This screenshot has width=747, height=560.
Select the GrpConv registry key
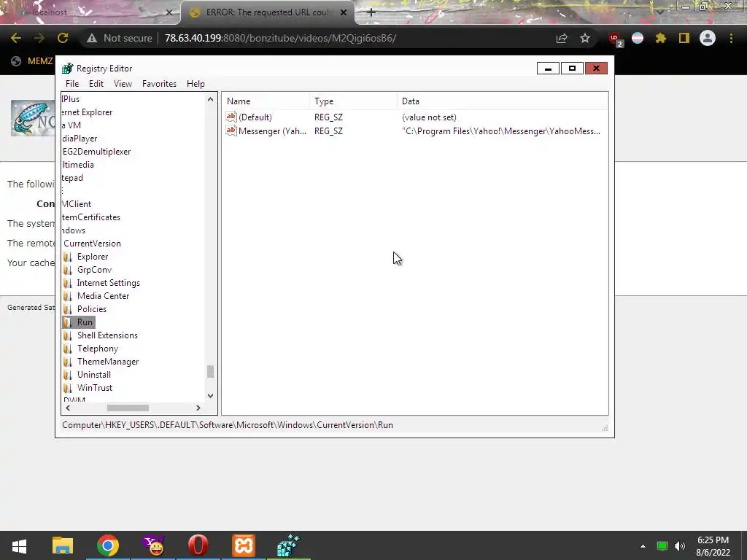94,270
